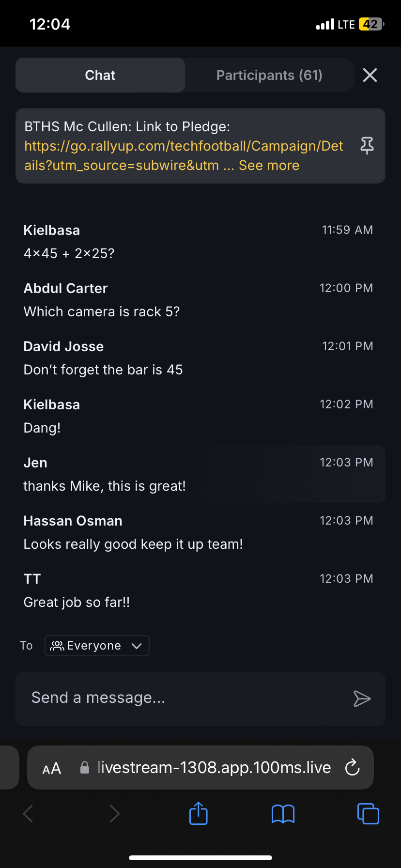401x868 pixels.
Task: Open the Everyone recipient dropdown
Action: [97, 646]
